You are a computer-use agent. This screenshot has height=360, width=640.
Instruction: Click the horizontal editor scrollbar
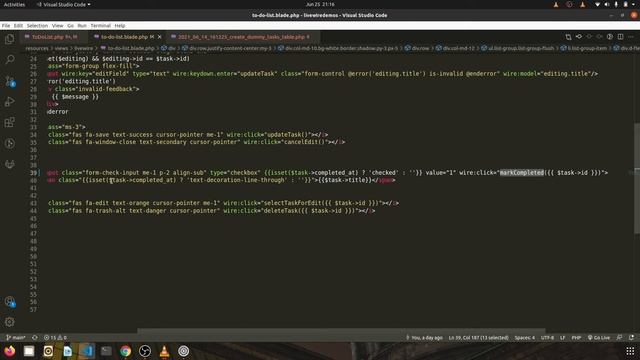(x=341, y=331)
